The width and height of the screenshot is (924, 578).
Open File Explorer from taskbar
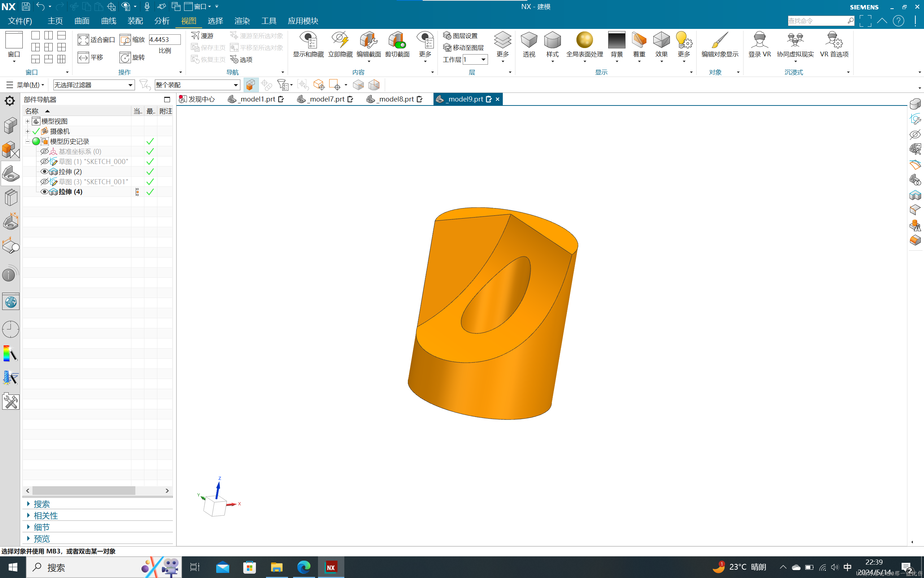[x=276, y=567]
